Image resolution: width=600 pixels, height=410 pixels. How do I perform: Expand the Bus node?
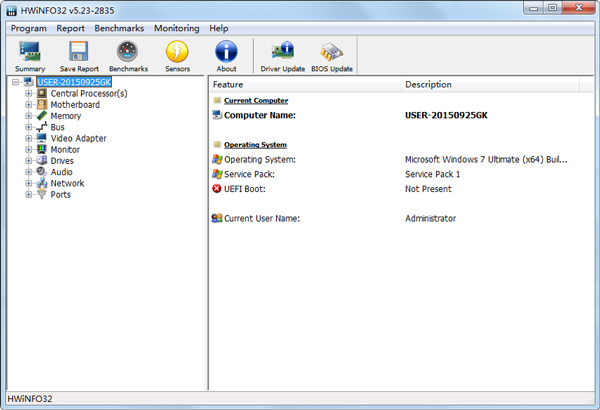click(x=29, y=127)
